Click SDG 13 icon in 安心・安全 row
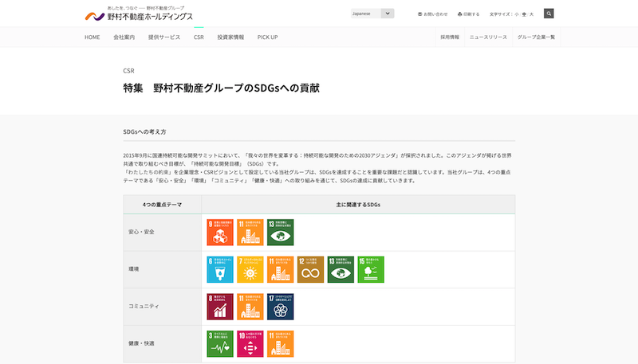 [x=281, y=233]
